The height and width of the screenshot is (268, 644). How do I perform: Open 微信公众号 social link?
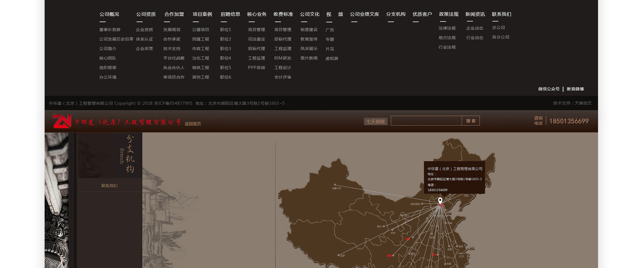click(x=549, y=89)
